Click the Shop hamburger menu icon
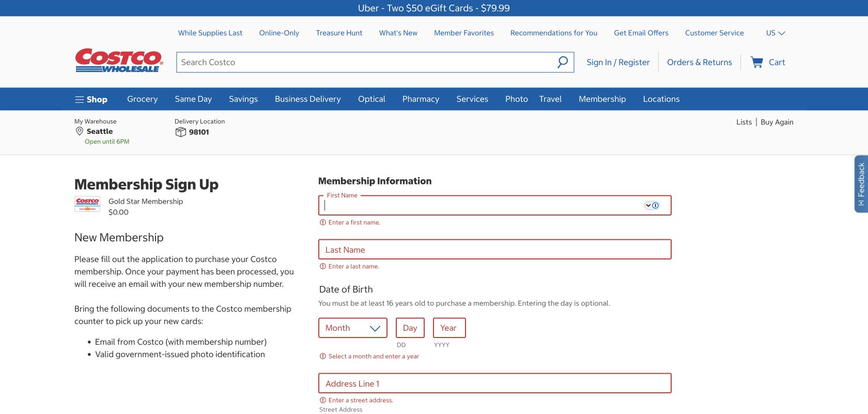Screen dimensions: 868x414 (x=79, y=99)
